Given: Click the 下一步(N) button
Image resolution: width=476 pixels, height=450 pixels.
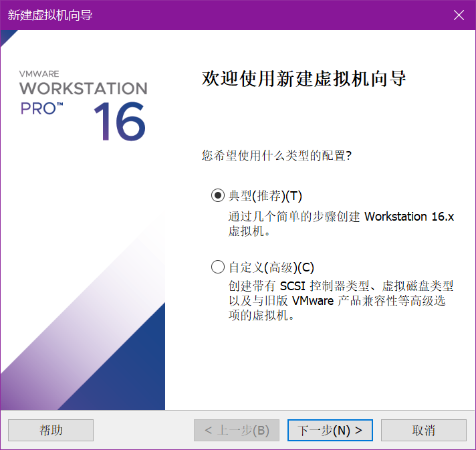Looking at the screenshot, I should [x=330, y=430].
